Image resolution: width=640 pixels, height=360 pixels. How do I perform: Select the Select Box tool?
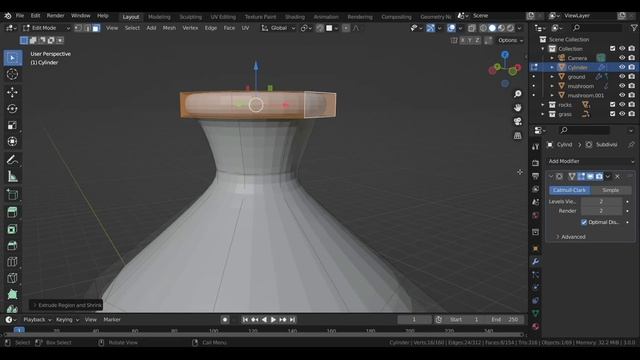point(12,58)
